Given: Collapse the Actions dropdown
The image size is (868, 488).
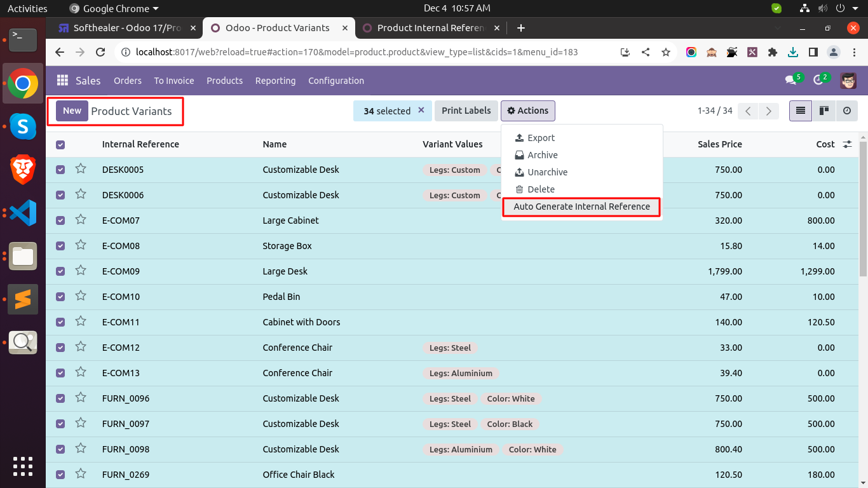Looking at the screenshot, I should tap(528, 111).
